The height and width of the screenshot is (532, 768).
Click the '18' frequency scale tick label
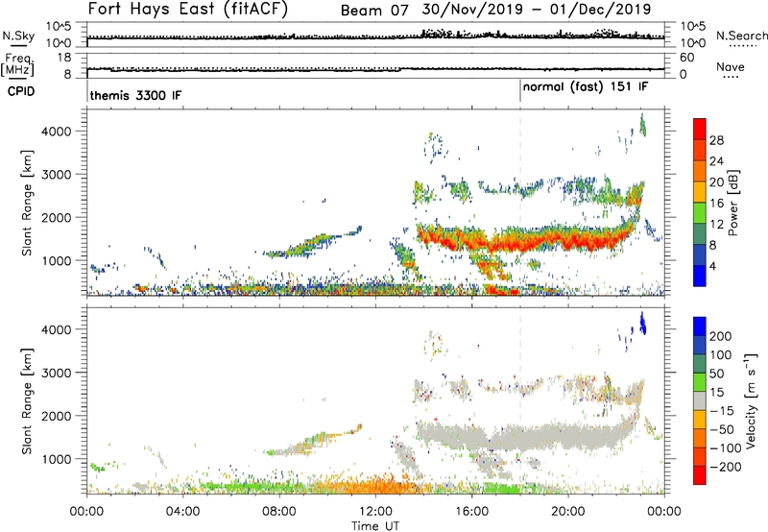(64, 58)
